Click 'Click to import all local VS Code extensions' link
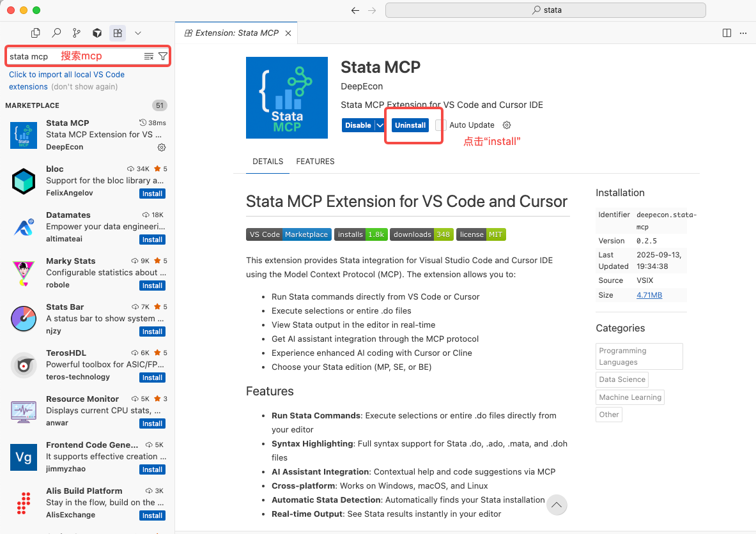 tap(66, 80)
